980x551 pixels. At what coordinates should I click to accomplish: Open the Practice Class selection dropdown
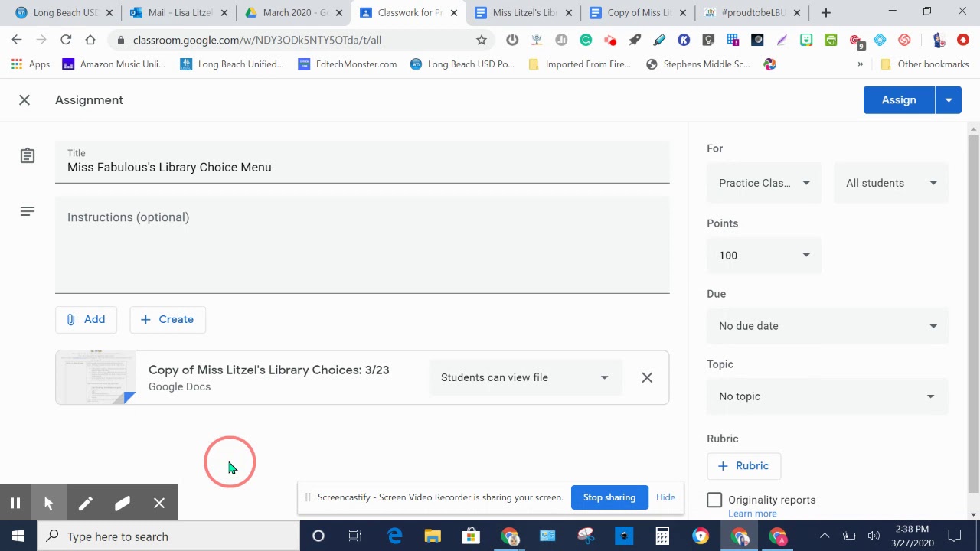pos(764,183)
